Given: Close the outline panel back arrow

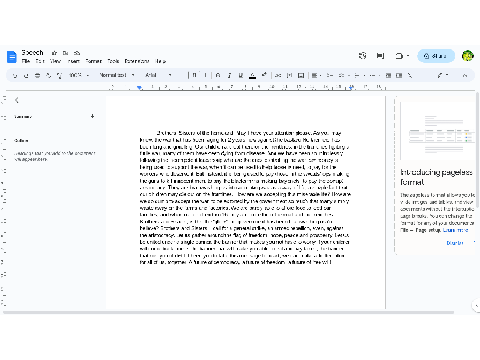Looking at the screenshot, I should pos(17,100).
